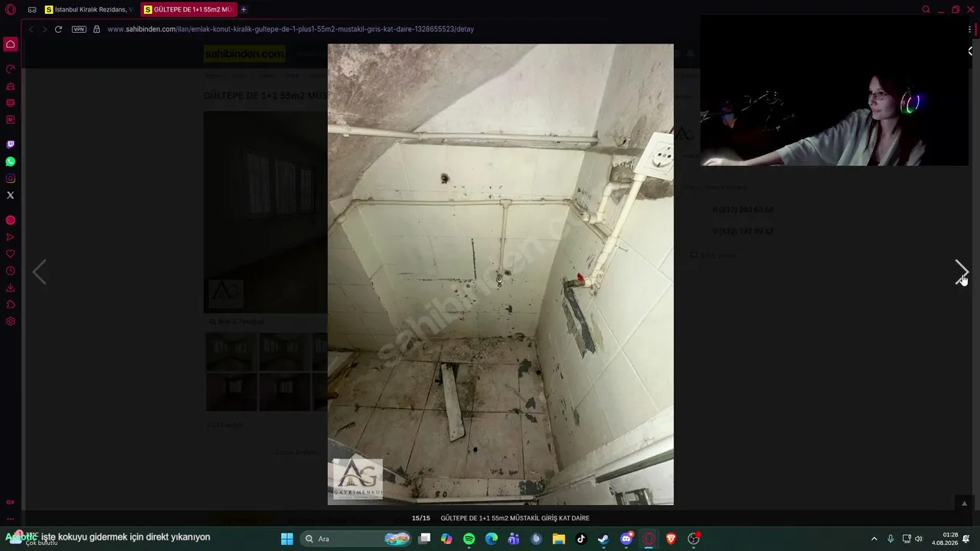Click the microphone tray icon
Screen dimensions: 980x551
890,539
